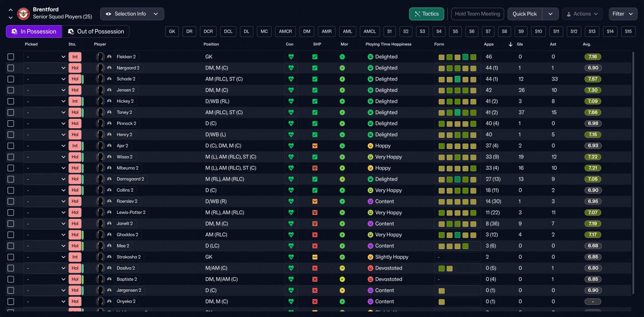The width and height of the screenshot is (644, 317).
Task: Click Ghoddos's red X sharpness icon
Action: [315, 235]
